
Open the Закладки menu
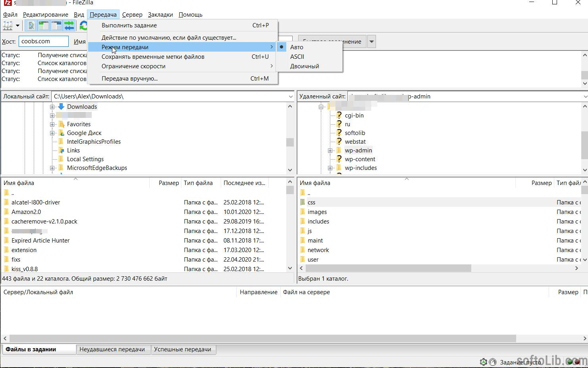point(160,14)
